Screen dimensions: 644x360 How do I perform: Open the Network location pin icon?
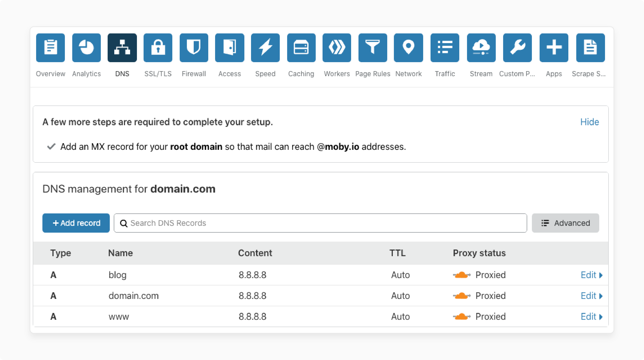[408, 47]
